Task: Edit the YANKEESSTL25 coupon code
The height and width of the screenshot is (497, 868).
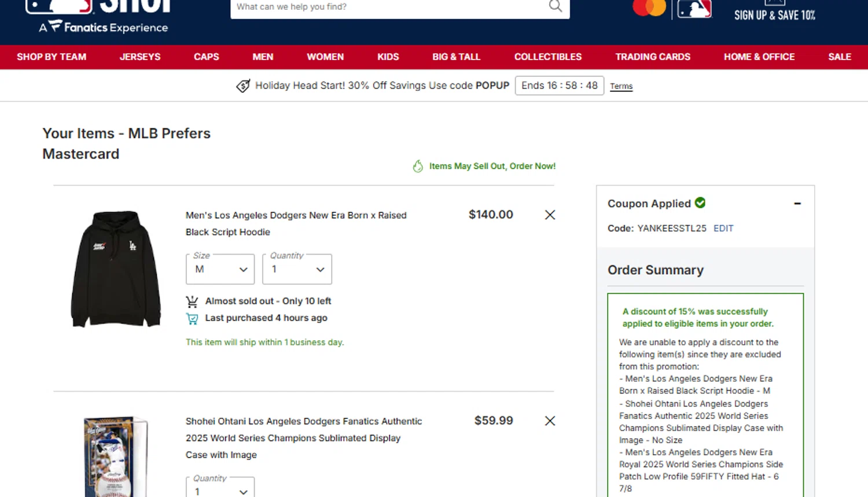Action: (723, 229)
